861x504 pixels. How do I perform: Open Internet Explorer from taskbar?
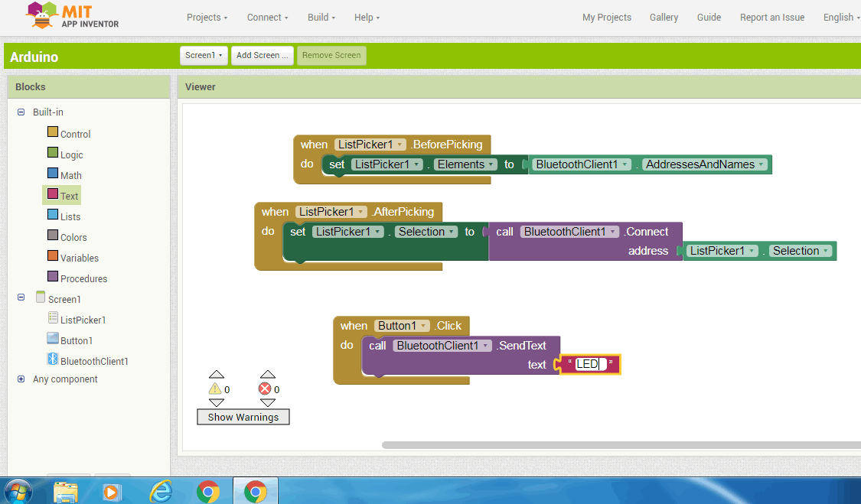(161, 491)
